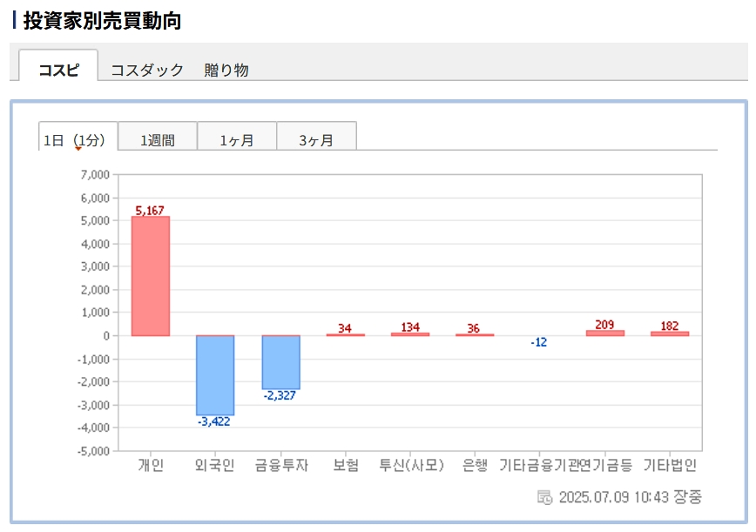This screenshot has width=756, height=532.
Task: Click the calendar icon beside the timestamp
Action: (544, 497)
